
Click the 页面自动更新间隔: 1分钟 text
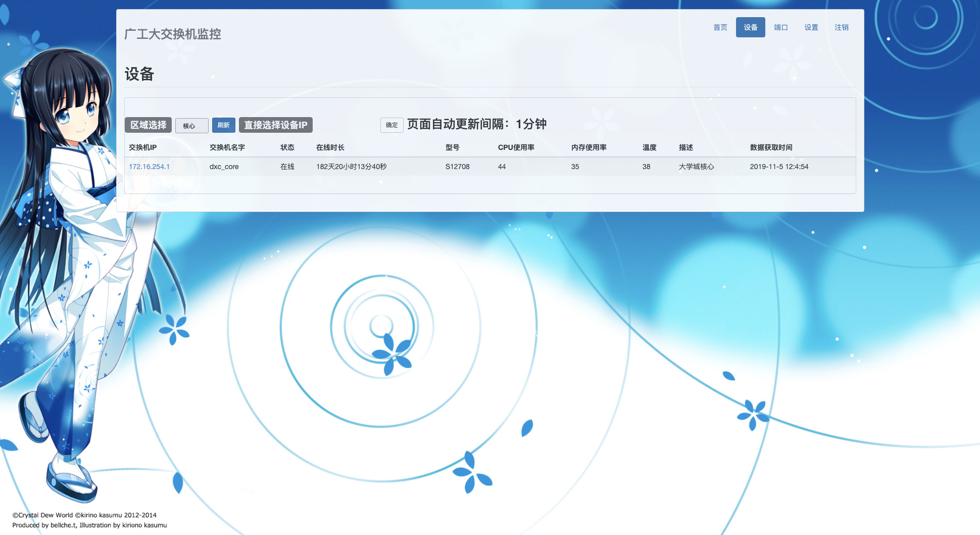pos(477,124)
